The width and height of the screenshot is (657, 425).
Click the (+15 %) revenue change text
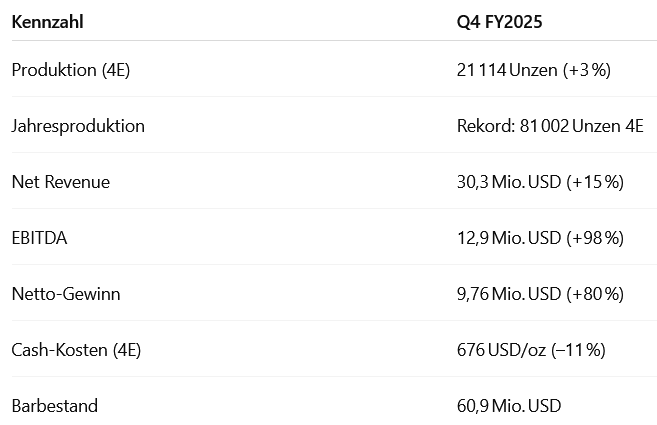595,182
